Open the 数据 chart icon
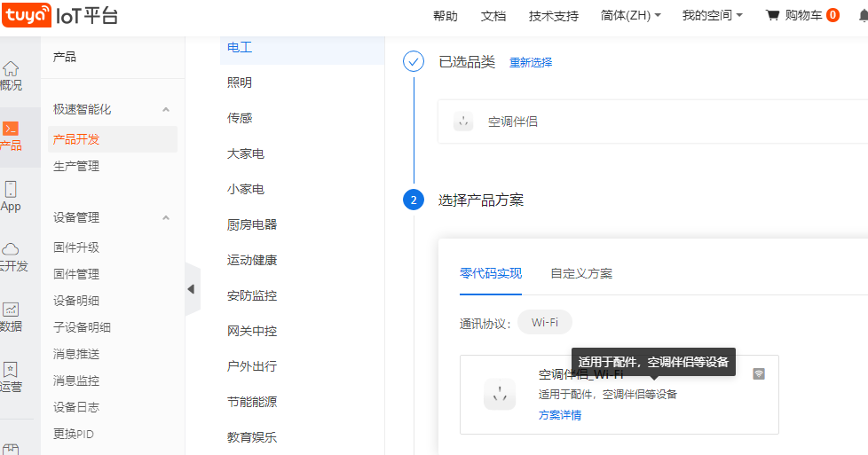 [11, 310]
